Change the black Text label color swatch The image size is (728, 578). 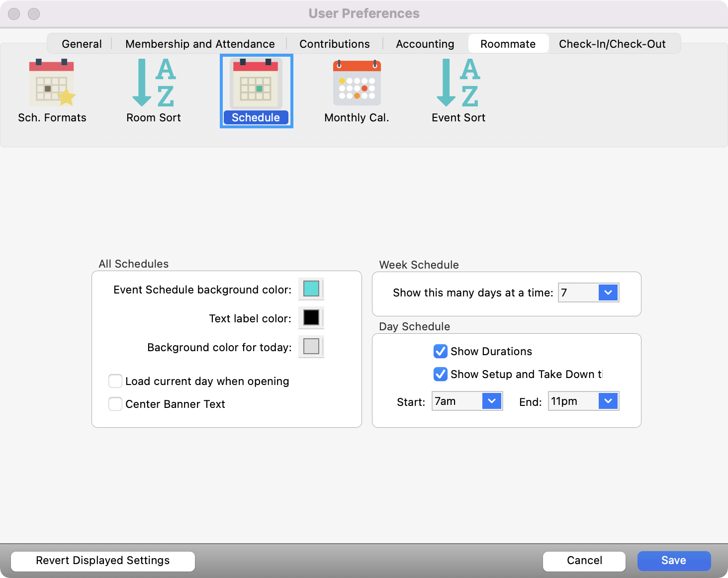pyautogui.click(x=311, y=317)
